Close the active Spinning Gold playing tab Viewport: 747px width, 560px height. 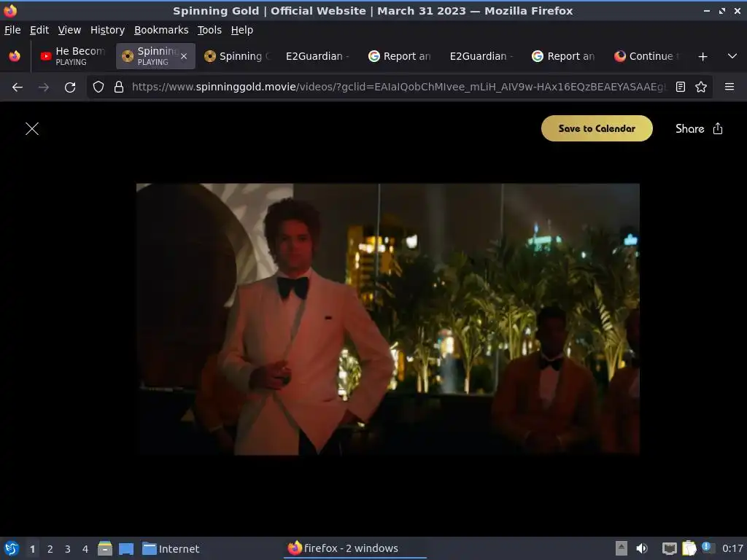[184, 56]
